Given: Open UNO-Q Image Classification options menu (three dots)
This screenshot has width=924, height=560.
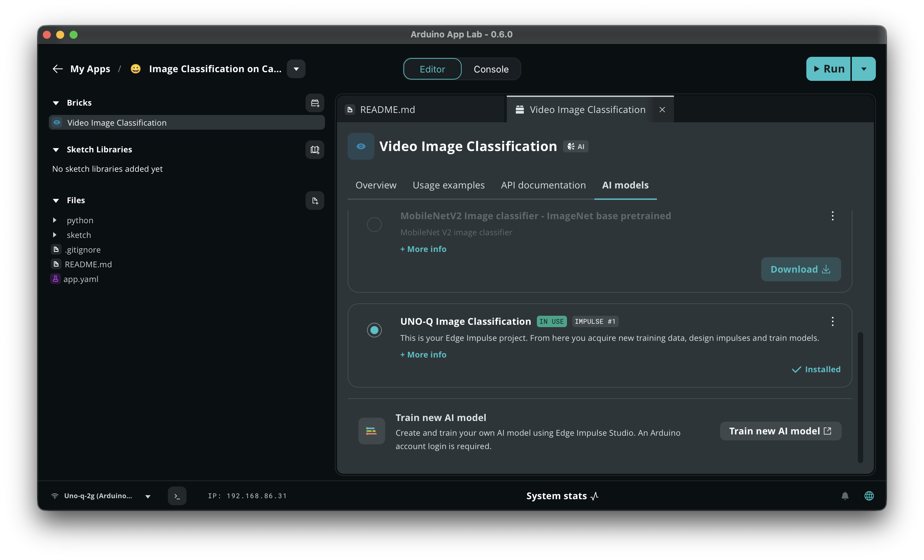Looking at the screenshot, I should (832, 322).
